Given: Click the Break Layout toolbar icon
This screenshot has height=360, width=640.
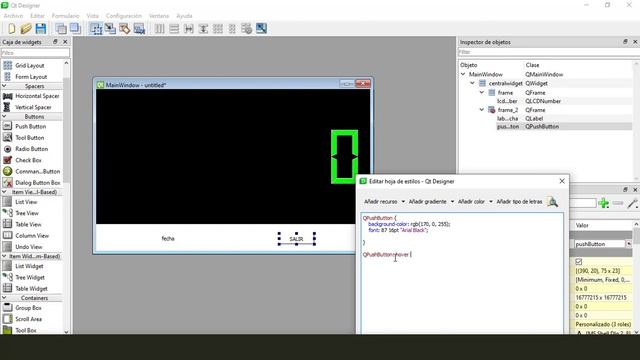Looking at the screenshot, I should click(x=247, y=29).
